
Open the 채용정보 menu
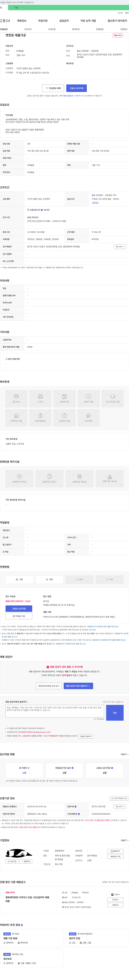coord(22,21)
